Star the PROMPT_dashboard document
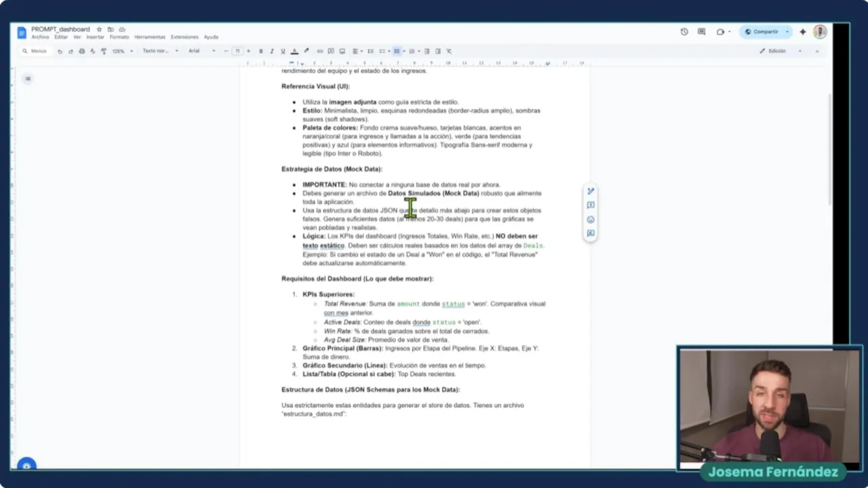 click(99, 30)
